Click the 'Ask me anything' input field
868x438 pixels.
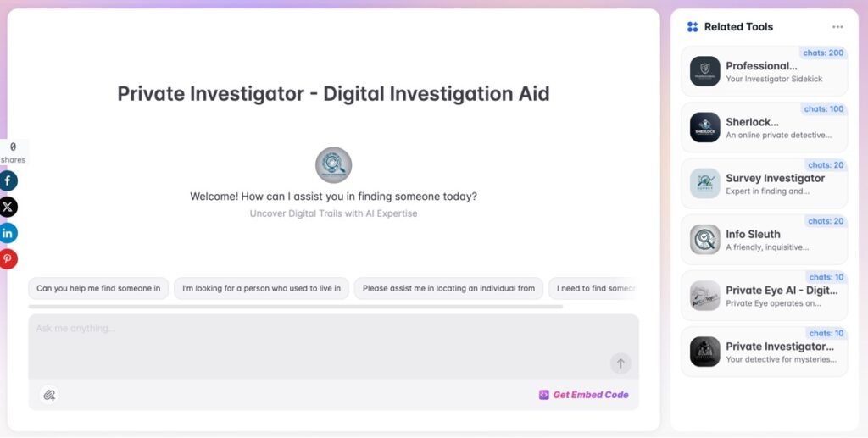333,347
